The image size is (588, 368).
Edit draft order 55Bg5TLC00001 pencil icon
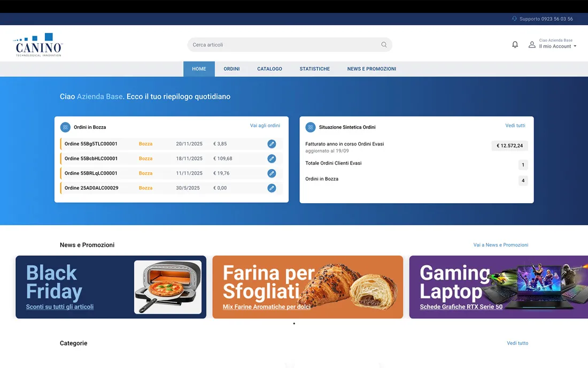pyautogui.click(x=272, y=144)
